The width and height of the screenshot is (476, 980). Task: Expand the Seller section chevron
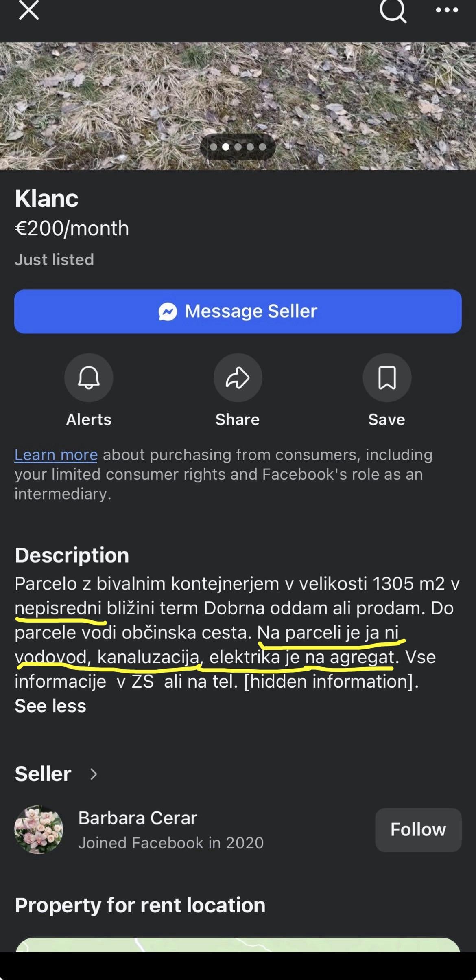[x=94, y=774]
